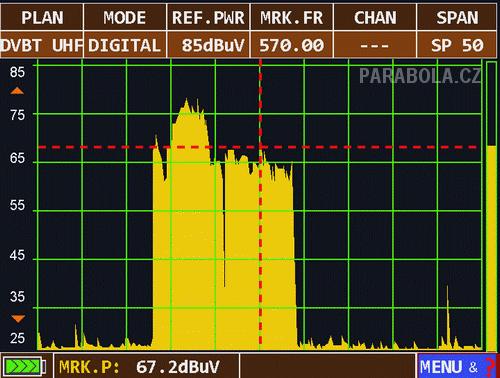500x378 pixels.
Task: Change the DIGITAL mode value
Action: (125, 45)
